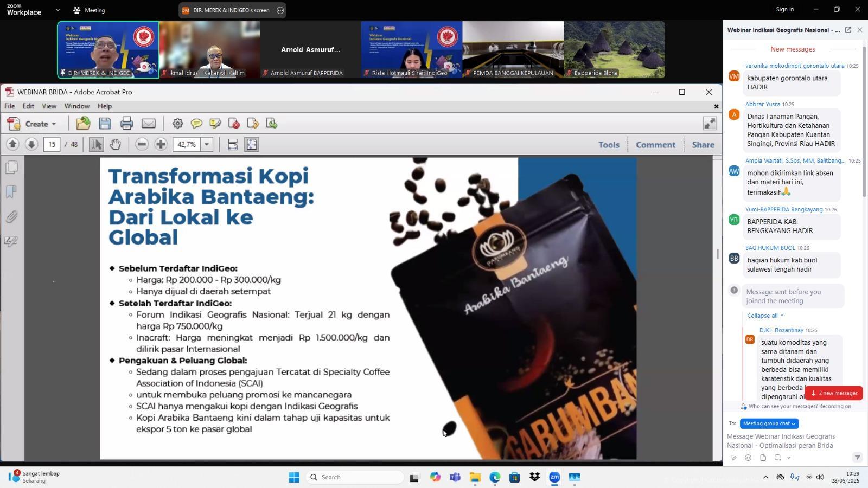
Task: Toggle scrolling fit-width page mode
Action: click(232, 144)
